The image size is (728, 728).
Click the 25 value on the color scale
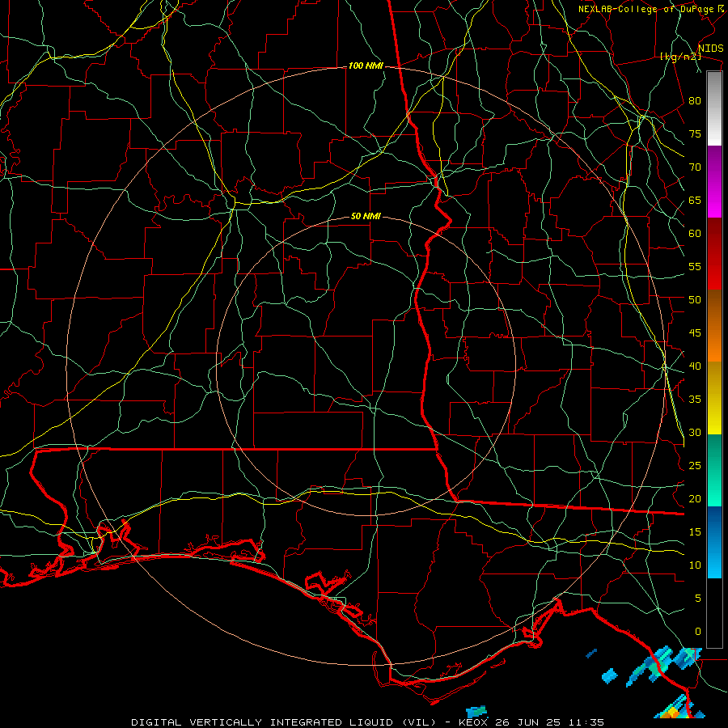click(x=695, y=466)
